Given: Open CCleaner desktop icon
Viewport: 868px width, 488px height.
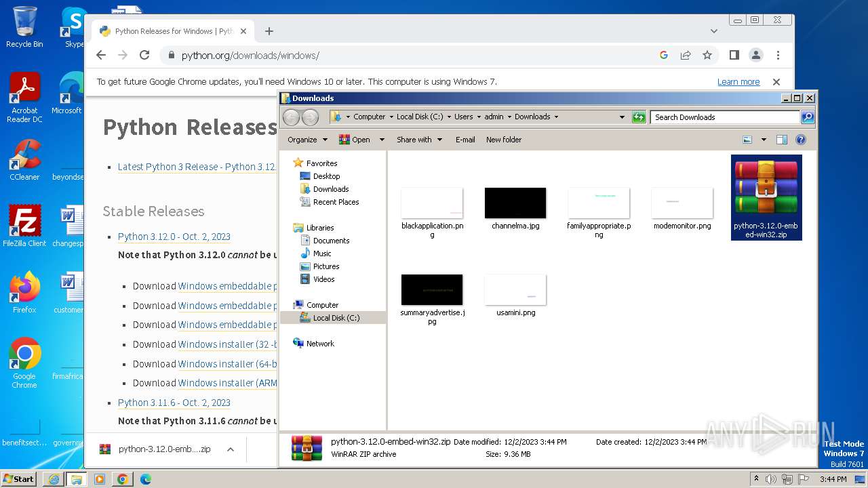Looking at the screenshot, I should pyautogui.click(x=24, y=159).
